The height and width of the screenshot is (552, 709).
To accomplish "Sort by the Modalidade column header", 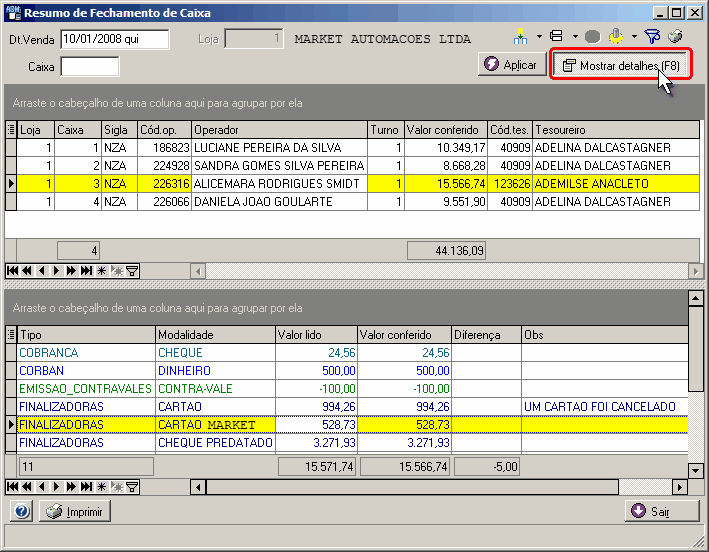I will point(215,335).
